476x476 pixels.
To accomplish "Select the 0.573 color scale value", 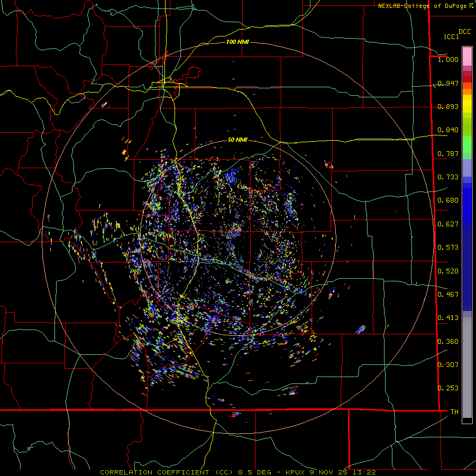I will 448,248.
